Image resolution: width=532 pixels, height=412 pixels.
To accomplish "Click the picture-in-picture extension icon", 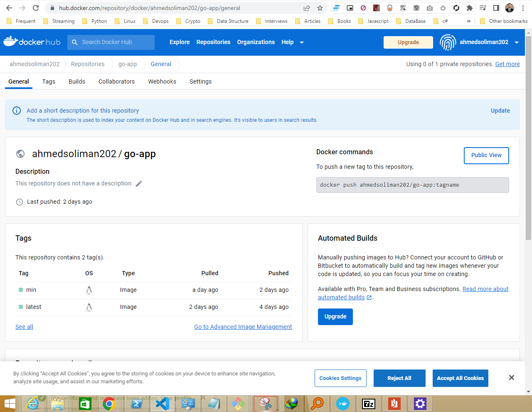I will 350,8.
